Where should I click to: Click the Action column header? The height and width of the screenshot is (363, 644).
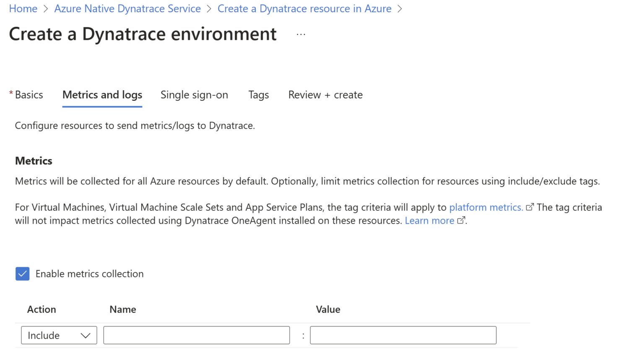tap(42, 310)
